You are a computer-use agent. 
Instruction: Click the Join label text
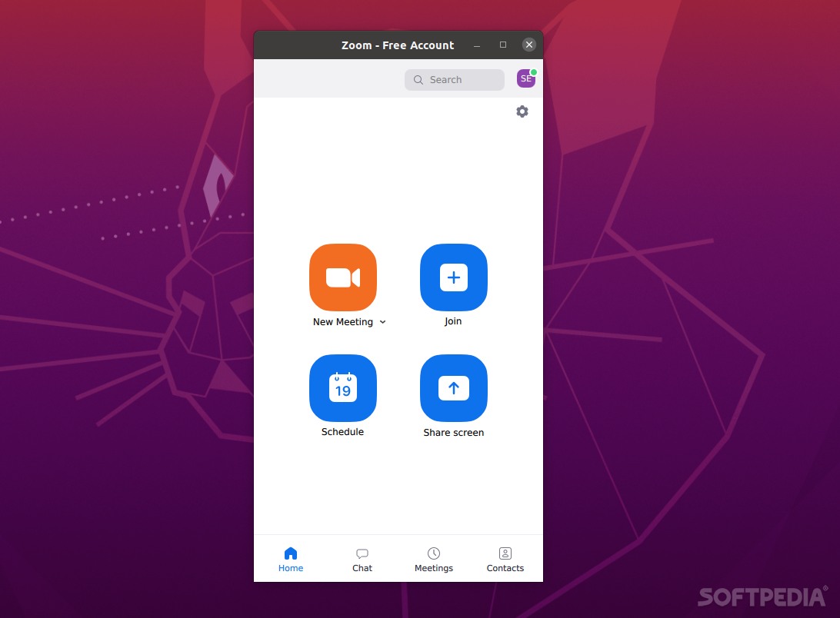point(452,321)
